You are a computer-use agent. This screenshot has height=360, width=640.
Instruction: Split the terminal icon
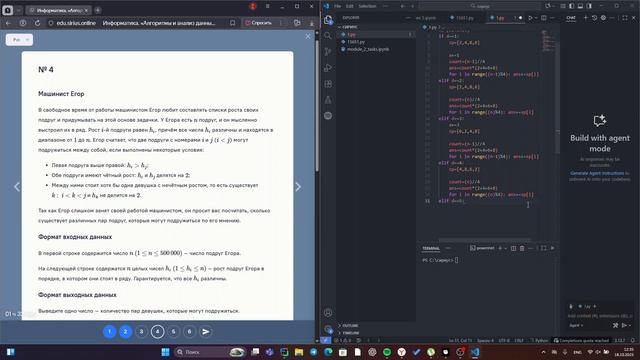tap(513, 248)
